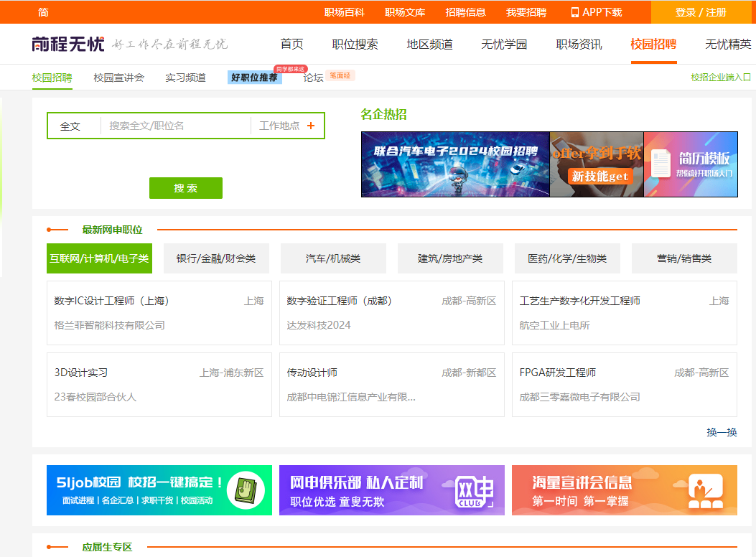The width and height of the screenshot is (756, 557).
Task: Open job 工艺生产数字化开发工程师
Action: tap(579, 301)
